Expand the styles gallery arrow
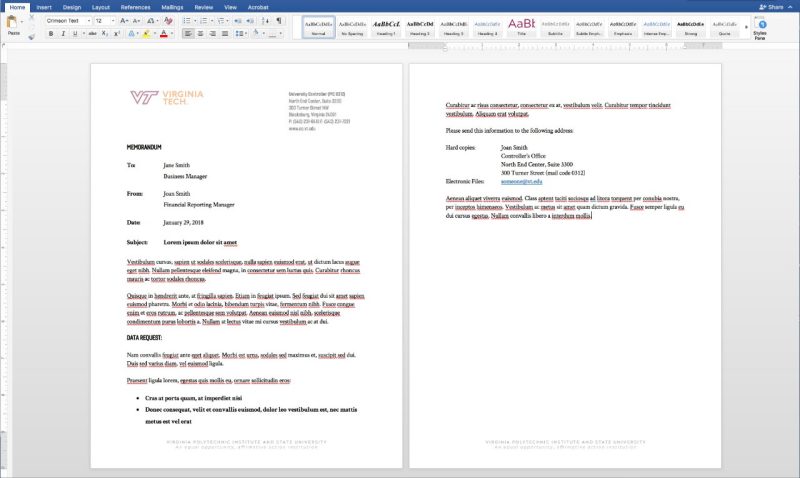 (746, 28)
